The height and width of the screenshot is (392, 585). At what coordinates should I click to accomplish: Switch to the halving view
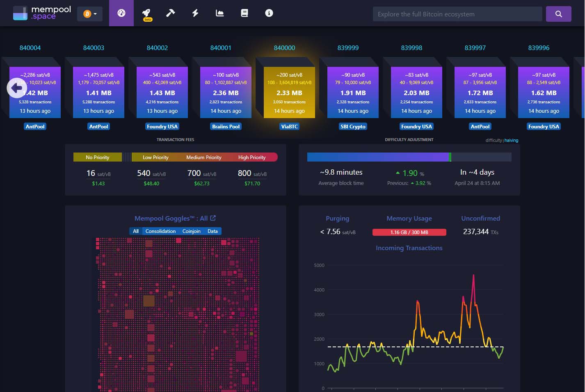pos(511,140)
